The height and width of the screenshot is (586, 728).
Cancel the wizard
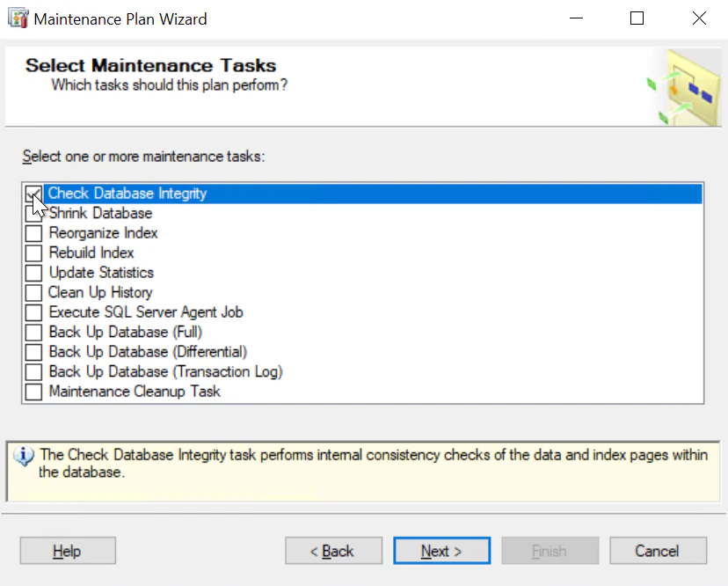[657, 551]
